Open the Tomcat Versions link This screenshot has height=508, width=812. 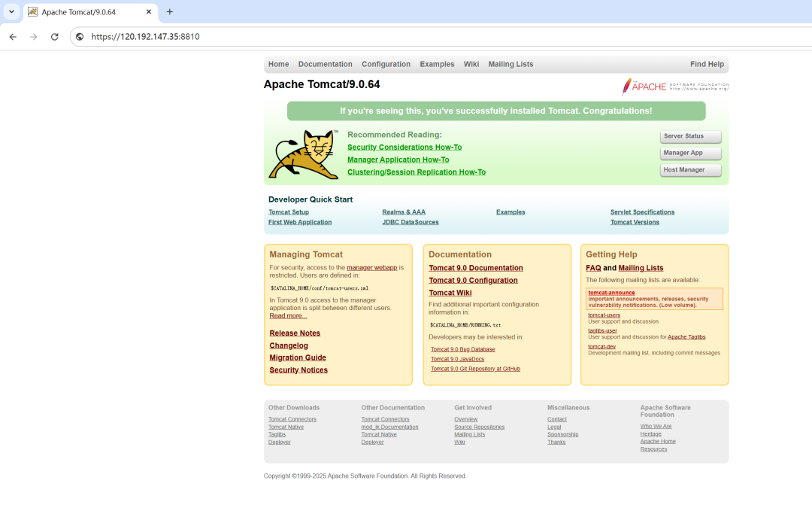coord(635,222)
